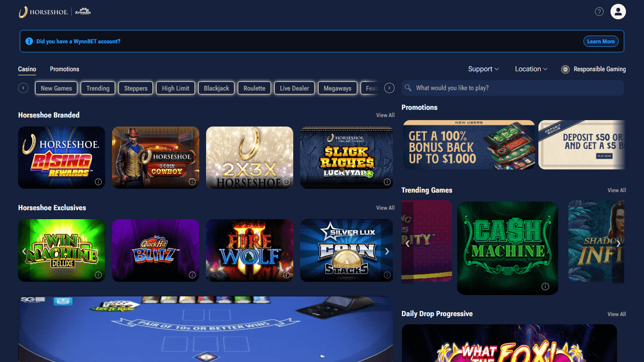The width and height of the screenshot is (644, 362).
Task: Show info for Horseshoe Rising Rewards
Action: [98, 182]
